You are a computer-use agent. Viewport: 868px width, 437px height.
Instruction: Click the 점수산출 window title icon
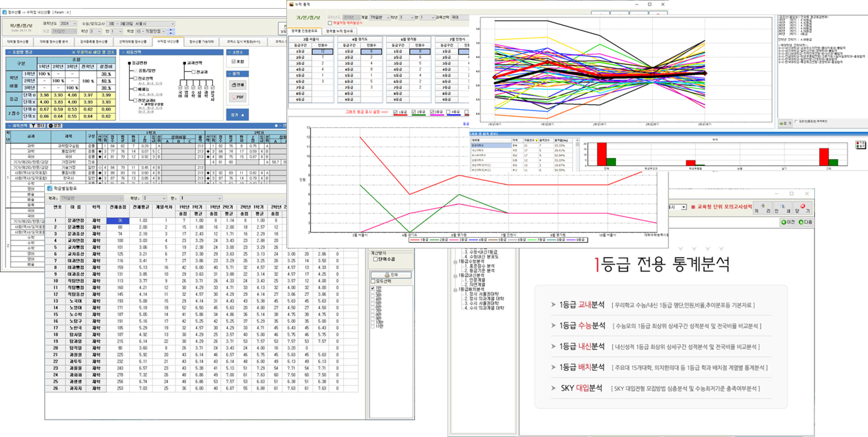[5, 12]
